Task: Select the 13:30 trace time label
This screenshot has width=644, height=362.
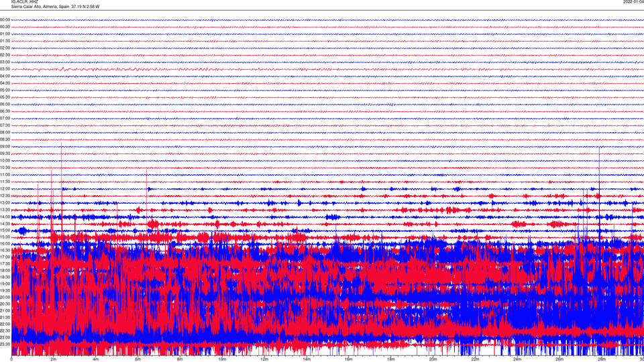Action: click(x=5, y=210)
